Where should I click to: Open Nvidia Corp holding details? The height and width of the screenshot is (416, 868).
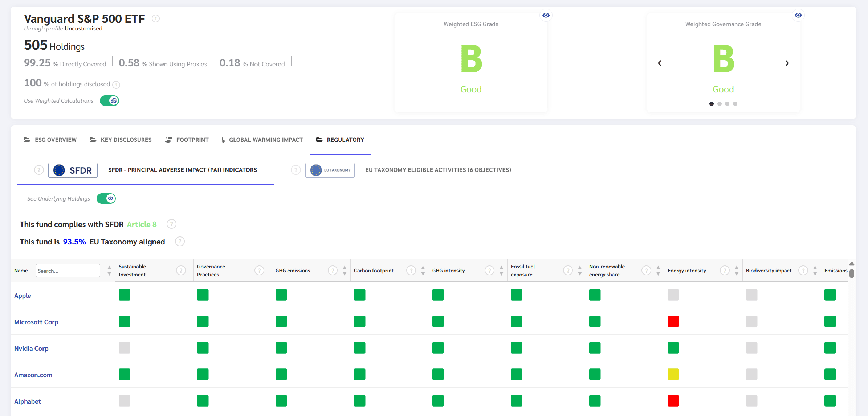(x=31, y=349)
